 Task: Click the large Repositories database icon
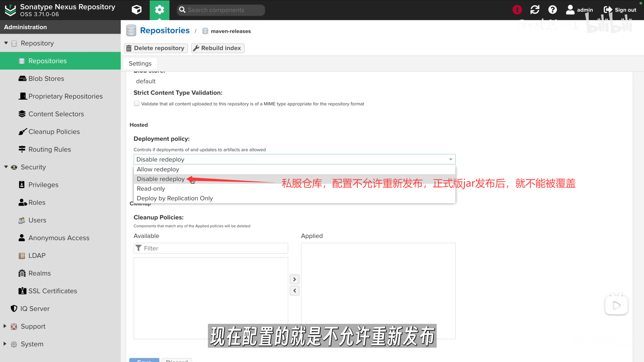(x=131, y=31)
